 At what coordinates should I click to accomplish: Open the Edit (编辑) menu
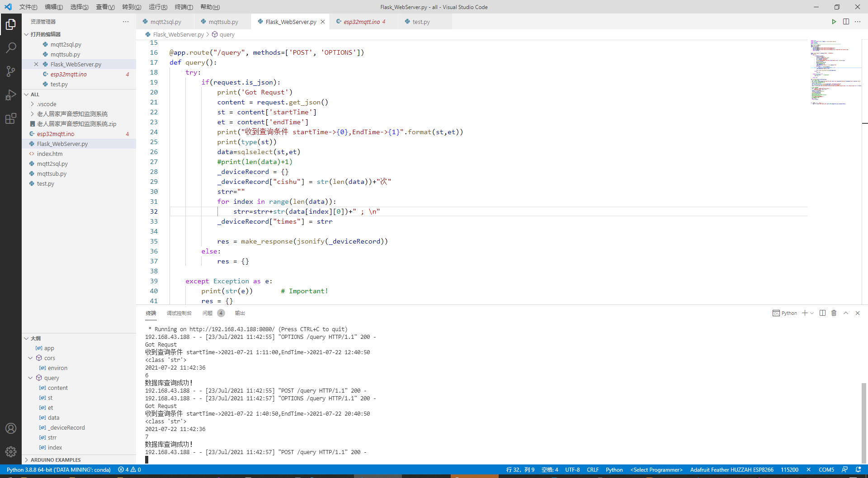[54, 7]
